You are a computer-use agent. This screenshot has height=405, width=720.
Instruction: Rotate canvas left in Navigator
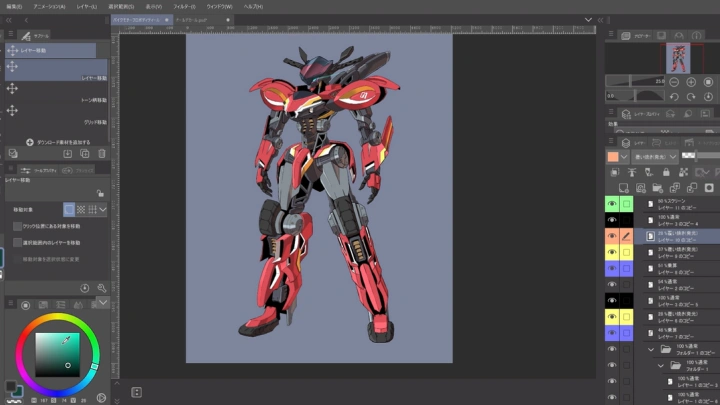coord(674,97)
